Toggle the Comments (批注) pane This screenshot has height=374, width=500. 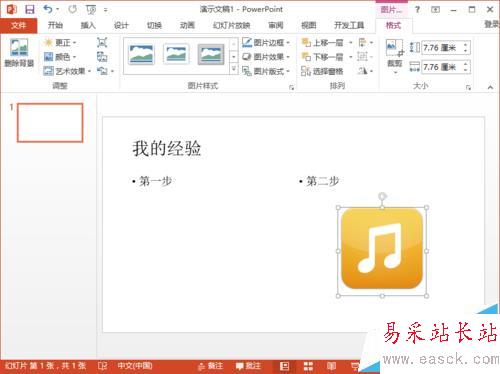coord(248,366)
